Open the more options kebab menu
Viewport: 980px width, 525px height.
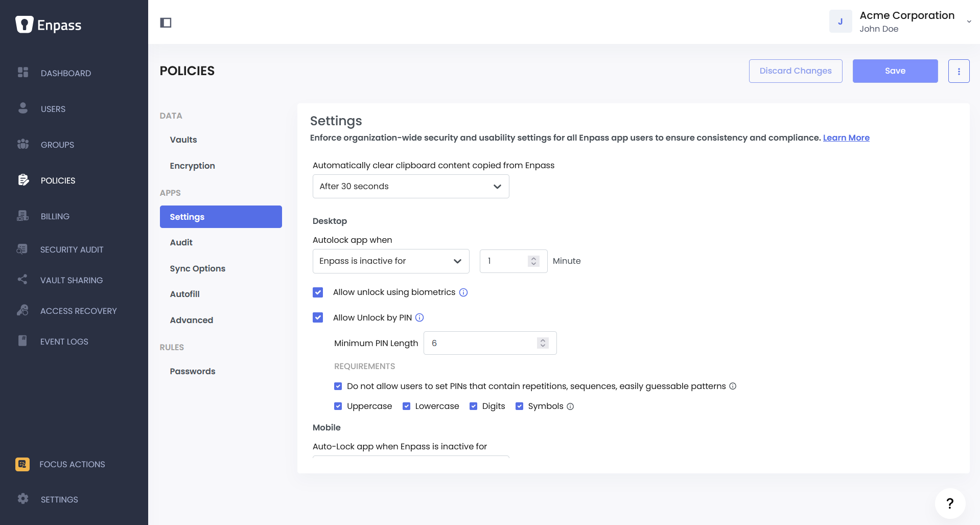pyautogui.click(x=959, y=71)
